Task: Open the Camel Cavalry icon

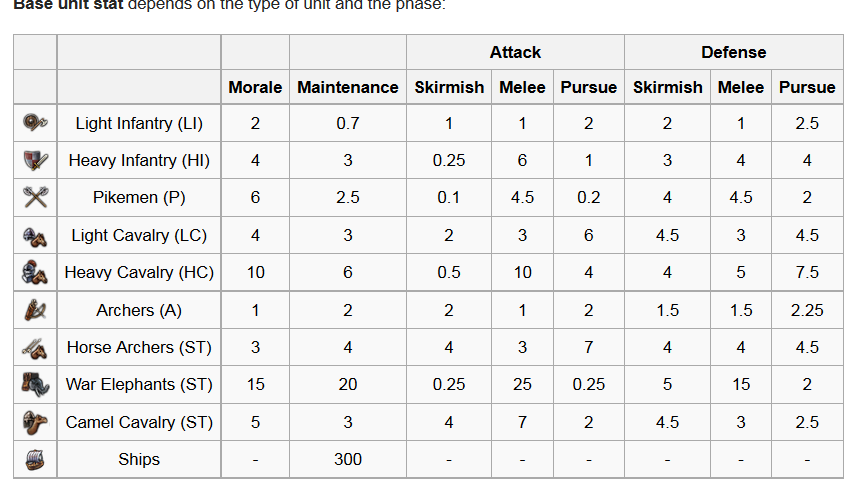Action: pos(35,422)
